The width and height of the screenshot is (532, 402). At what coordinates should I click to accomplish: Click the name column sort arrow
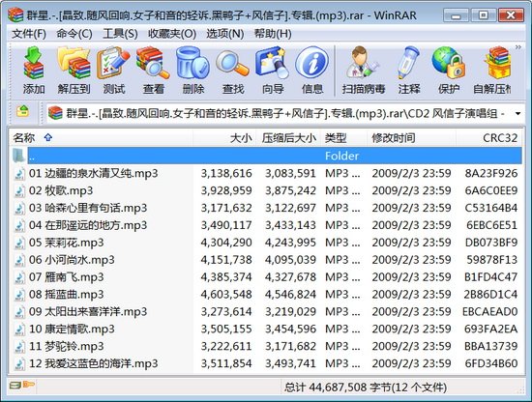[x=47, y=137]
